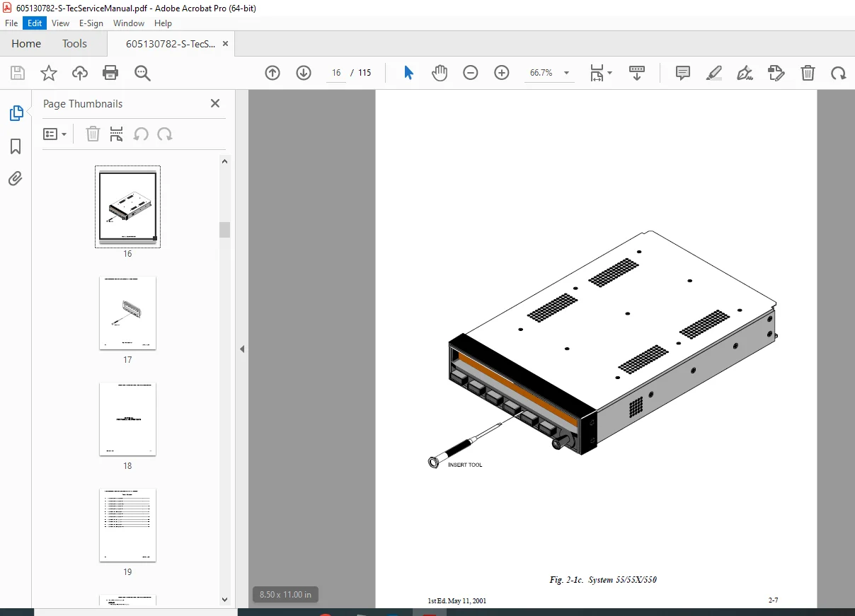This screenshot has height=616, width=855.
Task: Click the 1st Ed. May 11, 2001 footer
Action: (457, 601)
